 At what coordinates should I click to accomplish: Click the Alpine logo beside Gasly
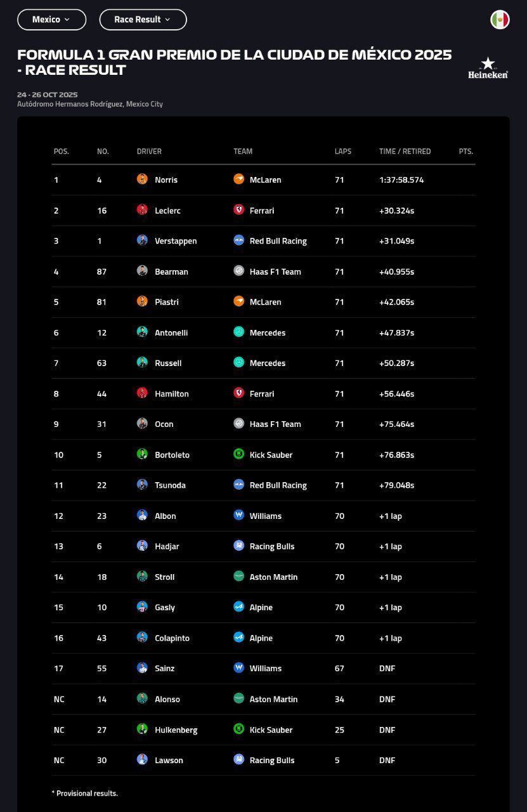point(238,607)
